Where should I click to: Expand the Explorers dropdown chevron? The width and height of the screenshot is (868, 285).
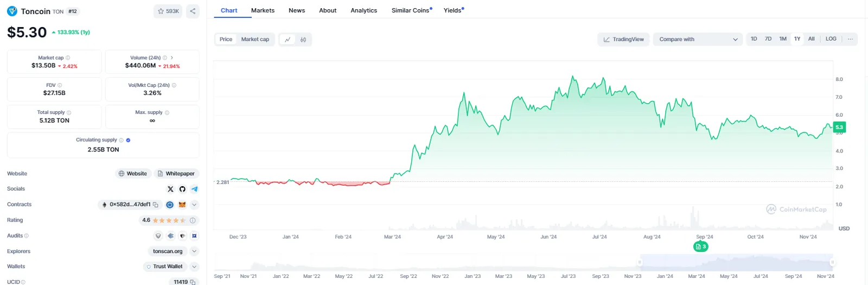pyautogui.click(x=194, y=251)
